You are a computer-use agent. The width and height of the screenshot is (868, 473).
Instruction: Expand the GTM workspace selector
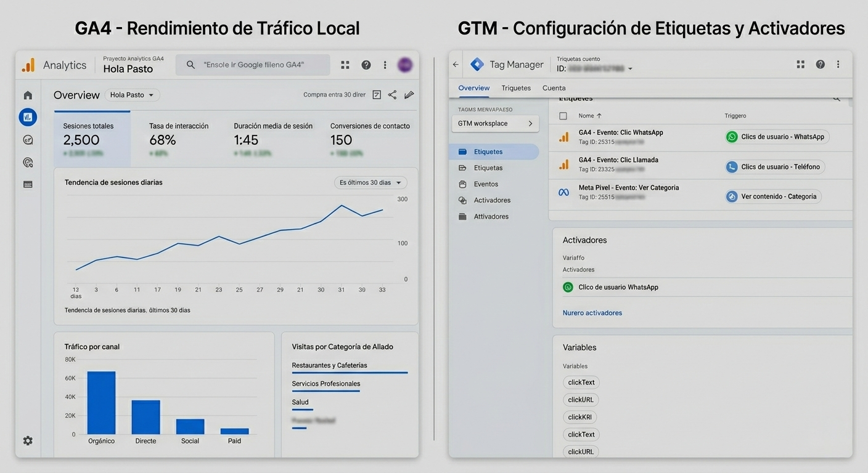[x=495, y=123]
